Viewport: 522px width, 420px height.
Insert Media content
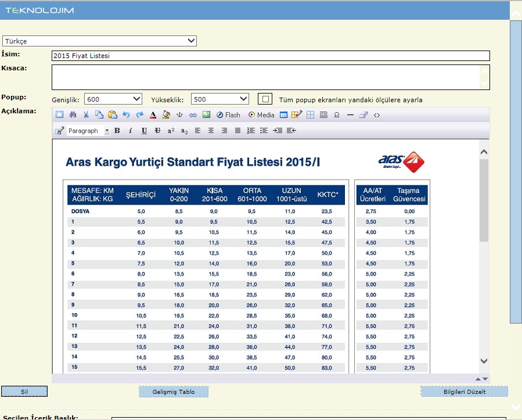tap(261, 115)
